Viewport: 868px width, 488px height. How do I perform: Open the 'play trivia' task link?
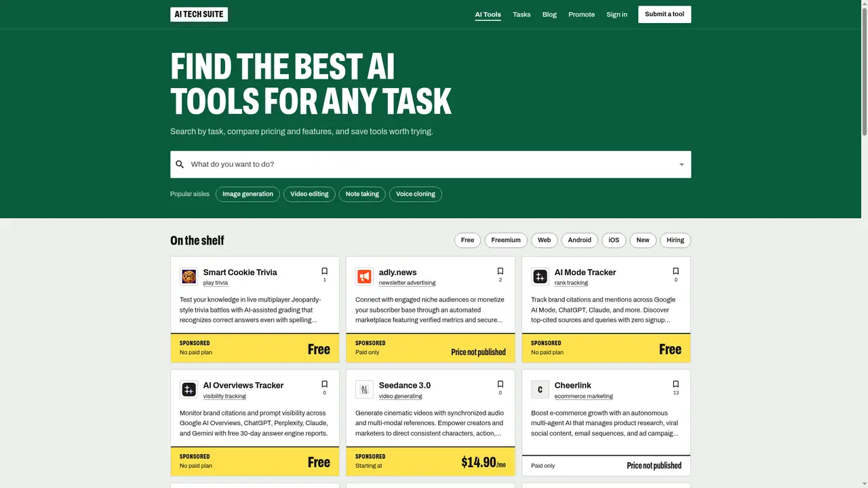(216, 283)
